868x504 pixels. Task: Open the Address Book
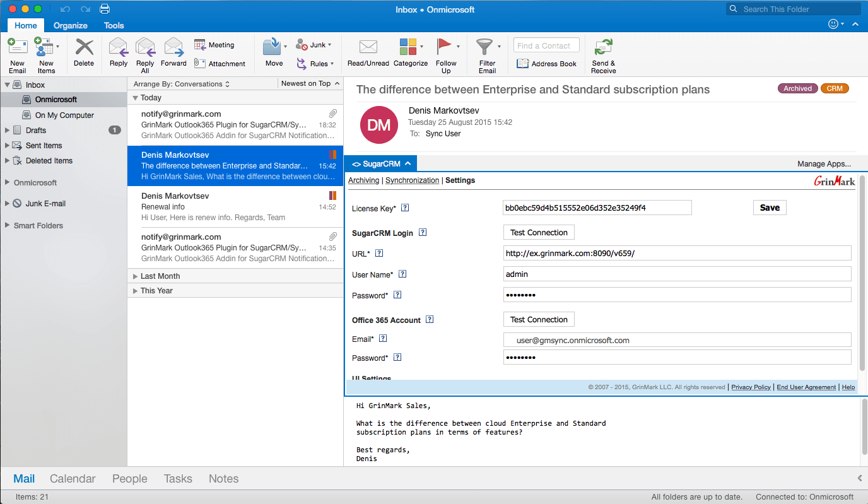tap(546, 64)
